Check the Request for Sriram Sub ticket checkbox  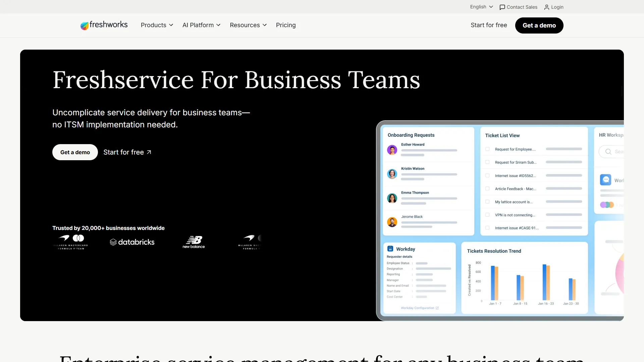pos(487,162)
